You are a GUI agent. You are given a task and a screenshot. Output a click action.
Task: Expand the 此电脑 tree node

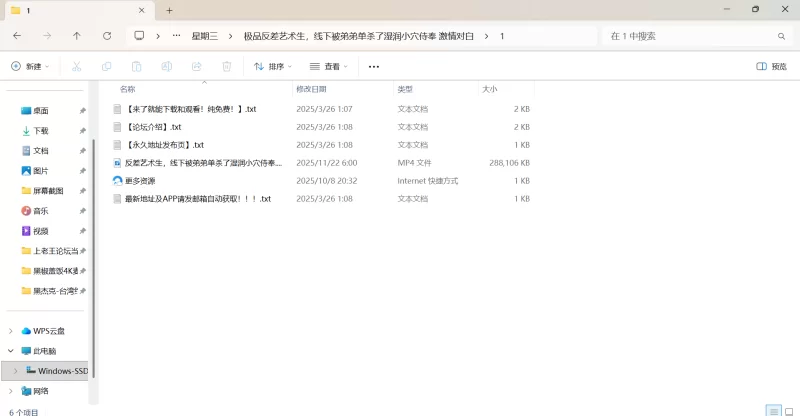(x=11, y=351)
